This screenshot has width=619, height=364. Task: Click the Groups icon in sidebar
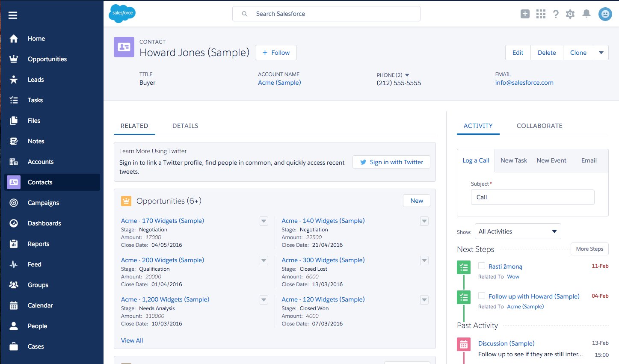pos(14,285)
